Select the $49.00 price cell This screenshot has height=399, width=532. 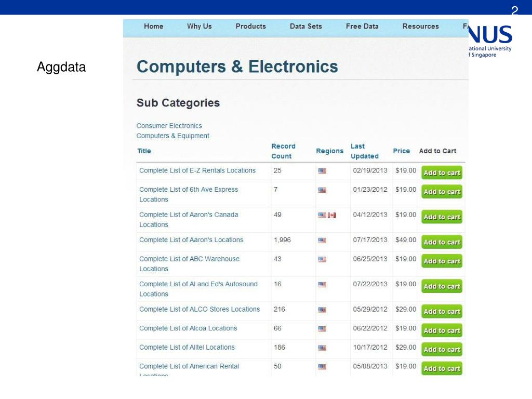[x=405, y=240]
